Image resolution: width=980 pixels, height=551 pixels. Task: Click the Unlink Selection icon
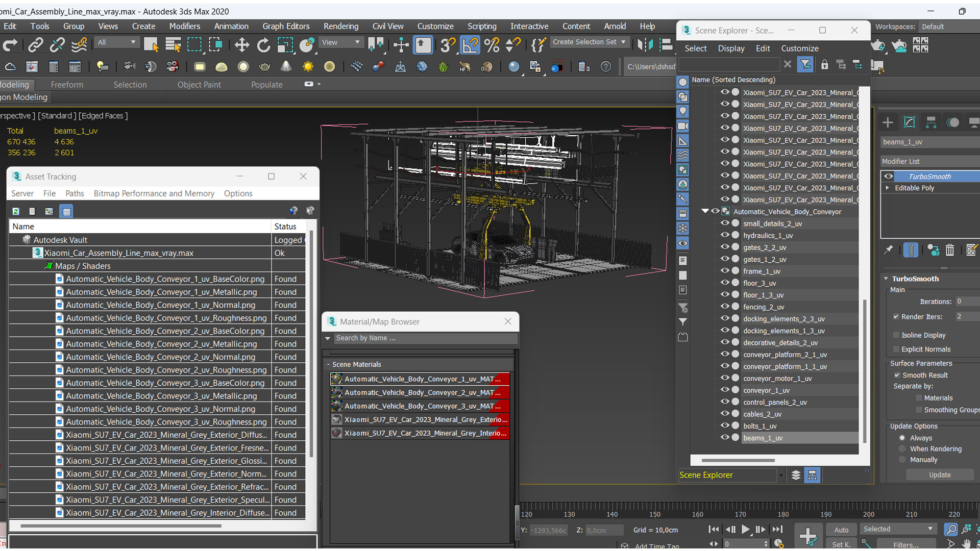coord(57,45)
